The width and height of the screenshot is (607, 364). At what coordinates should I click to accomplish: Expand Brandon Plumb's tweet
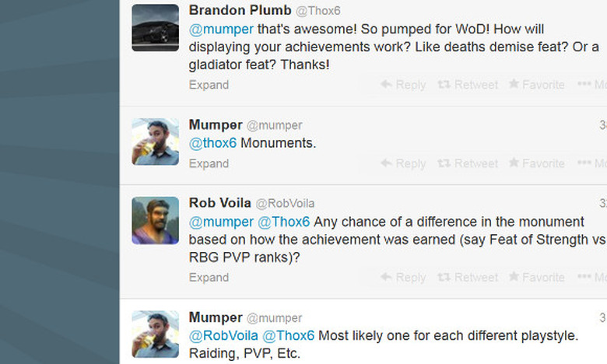click(209, 85)
